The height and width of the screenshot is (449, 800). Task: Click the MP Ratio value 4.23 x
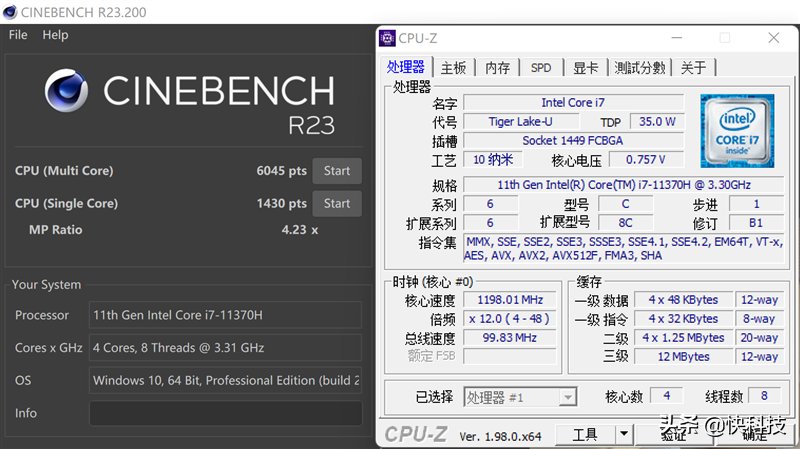pyautogui.click(x=299, y=230)
